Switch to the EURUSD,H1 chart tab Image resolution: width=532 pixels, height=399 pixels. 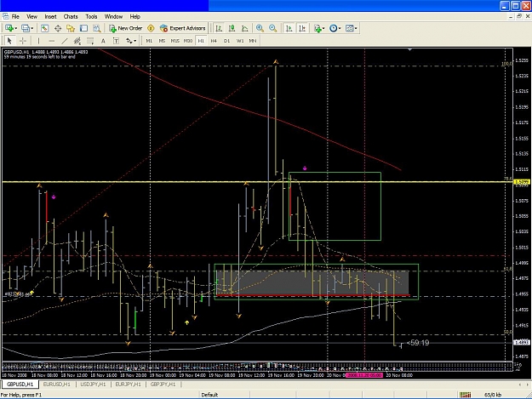(x=57, y=385)
